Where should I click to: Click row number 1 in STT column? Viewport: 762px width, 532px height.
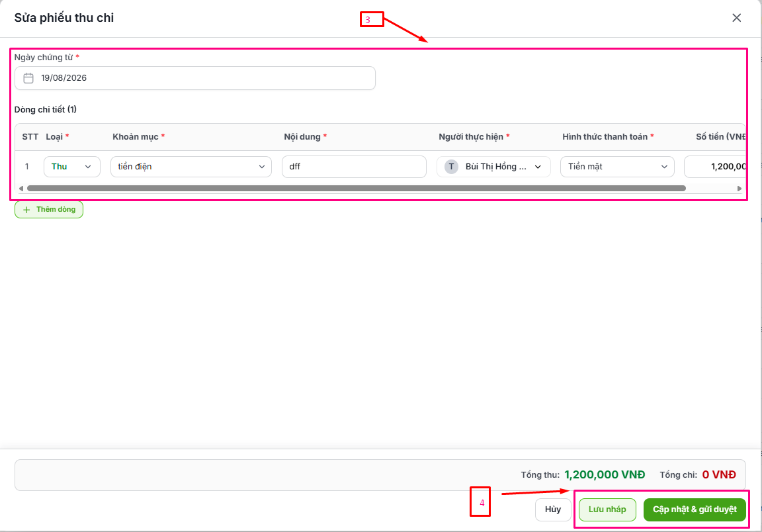coord(27,167)
